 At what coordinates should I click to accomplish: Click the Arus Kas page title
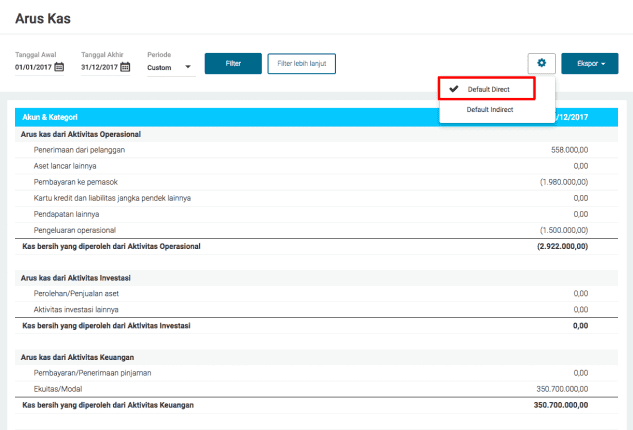[x=43, y=19]
